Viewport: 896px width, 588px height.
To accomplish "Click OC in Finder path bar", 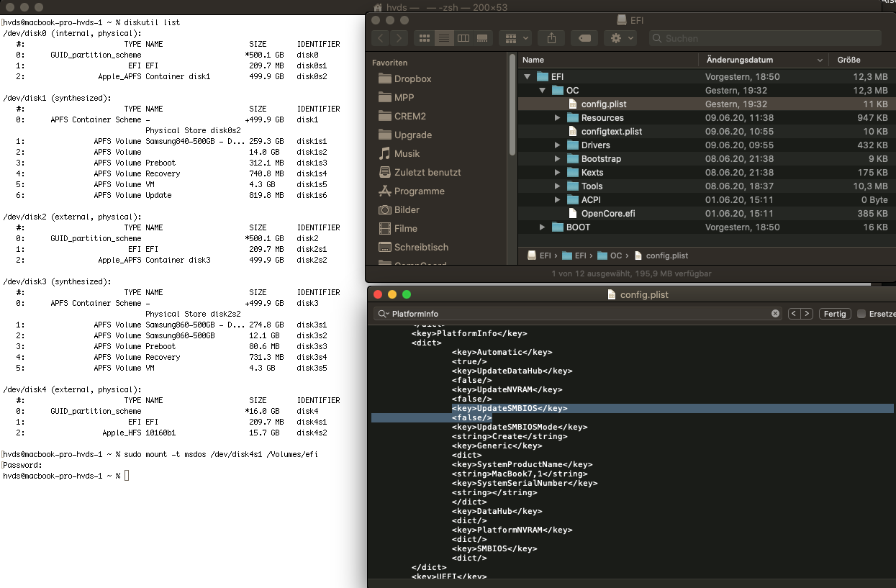I will click(x=609, y=255).
